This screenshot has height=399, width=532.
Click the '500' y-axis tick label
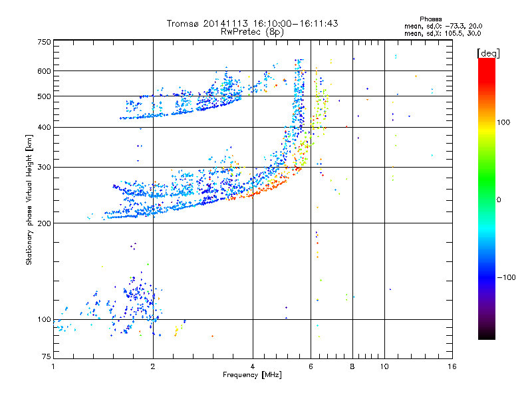click(x=44, y=96)
